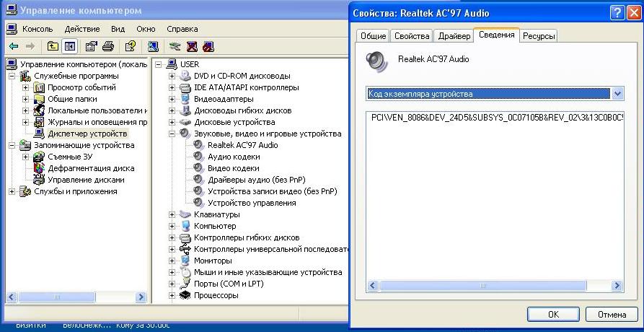Switch to the Общие tab
Image resolution: width=644 pixels, height=332 pixels.
[374, 36]
